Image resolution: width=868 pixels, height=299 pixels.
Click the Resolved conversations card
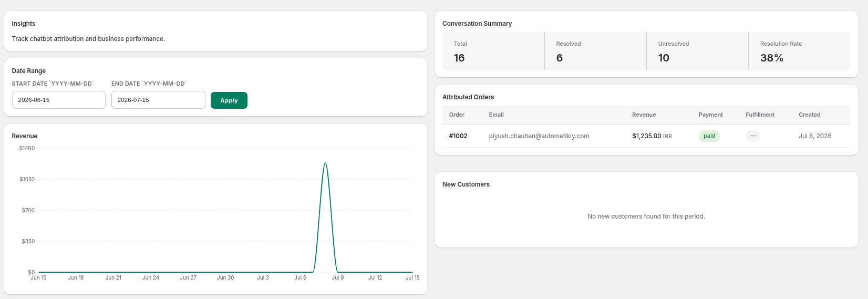pyautogui.click(x=595, y=51)
